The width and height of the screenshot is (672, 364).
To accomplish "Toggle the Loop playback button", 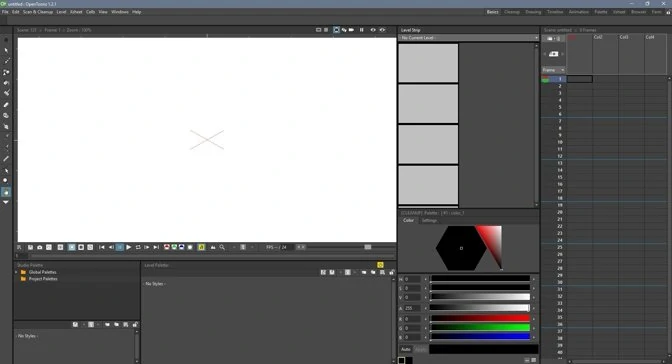I will pos(138,247).
